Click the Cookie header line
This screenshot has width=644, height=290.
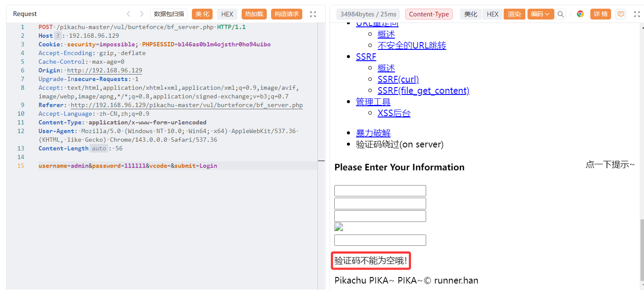pyautogui.click(x=155, y=44)
